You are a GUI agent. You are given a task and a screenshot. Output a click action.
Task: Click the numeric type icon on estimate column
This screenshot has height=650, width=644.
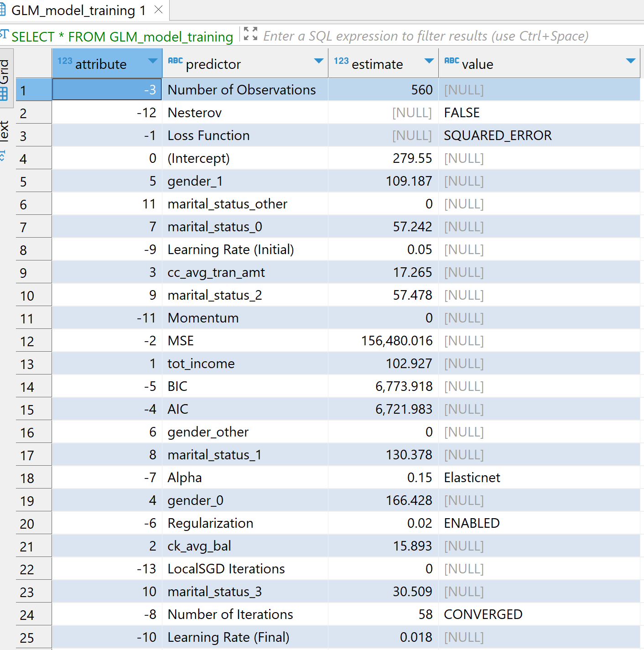click(x=341, y=61)
